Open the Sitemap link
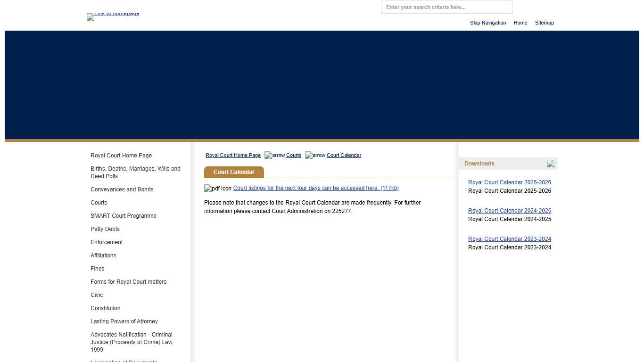This screenshot has width=644, height=362. coord(544,23)
